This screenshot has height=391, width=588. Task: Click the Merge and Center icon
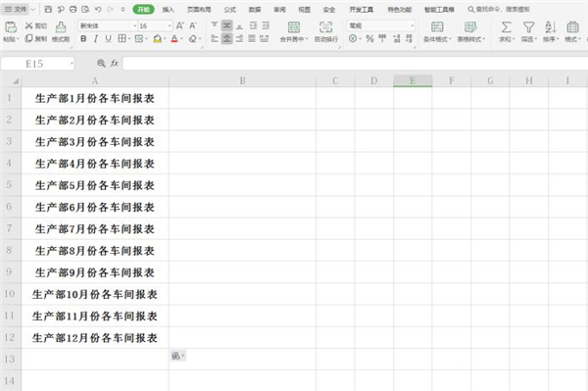pyautogui.click(x=294, y=27)
